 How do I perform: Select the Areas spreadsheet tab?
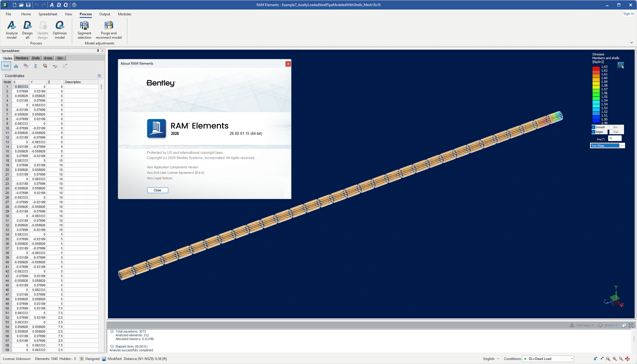click(48, 58)
